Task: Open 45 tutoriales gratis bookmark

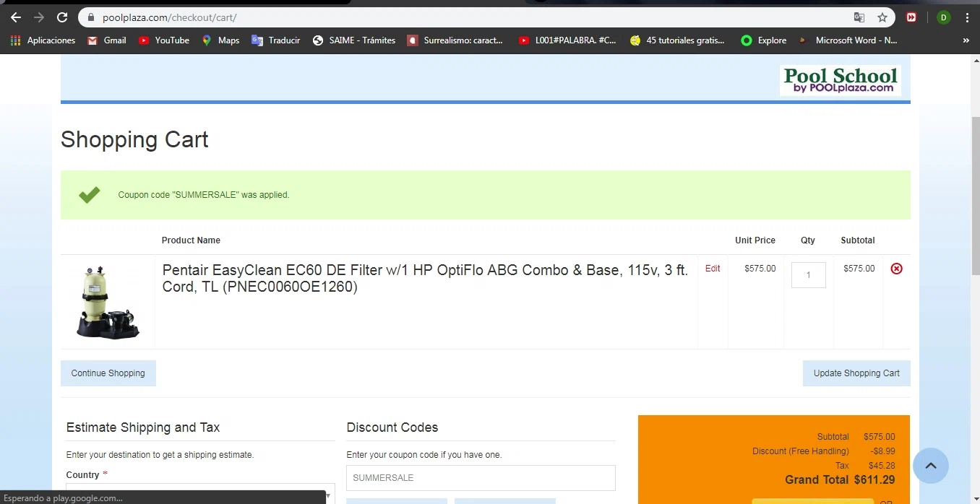Action: [677, 40]
